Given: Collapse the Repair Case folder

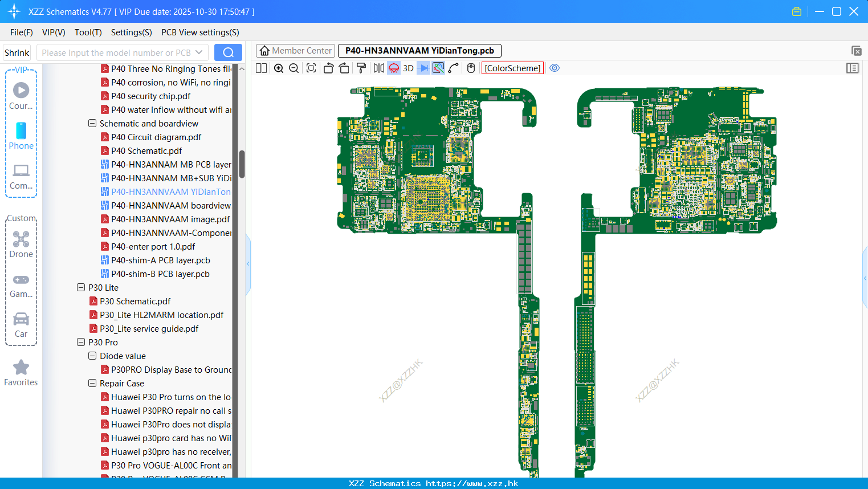Looking at the screenshot, I should click(x=92, y=383).
